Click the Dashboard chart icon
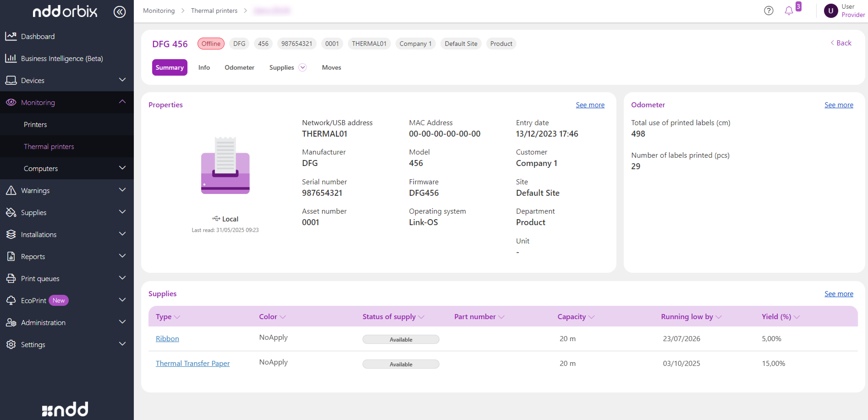868x420 pixels. click(x=11, y=36)
